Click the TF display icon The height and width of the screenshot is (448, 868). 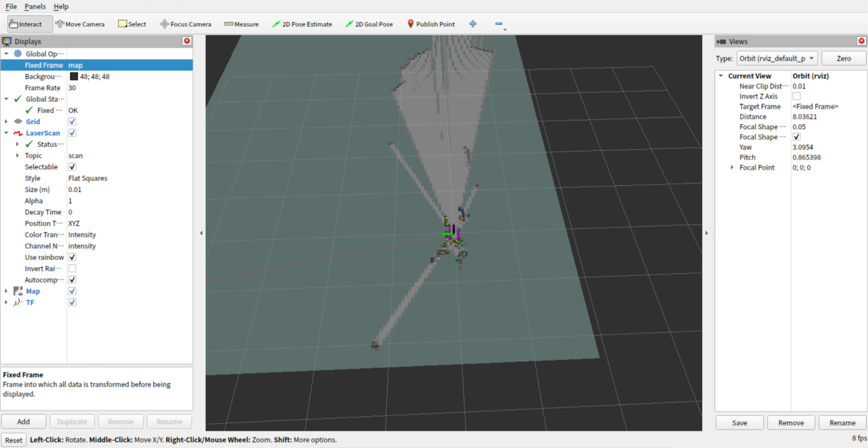coord(18,303)
